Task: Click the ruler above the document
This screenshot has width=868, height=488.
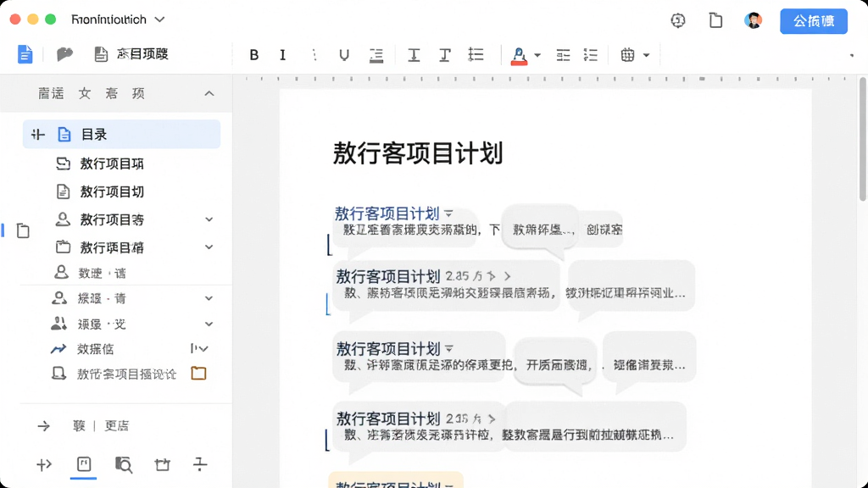Action: click(545, 79)
